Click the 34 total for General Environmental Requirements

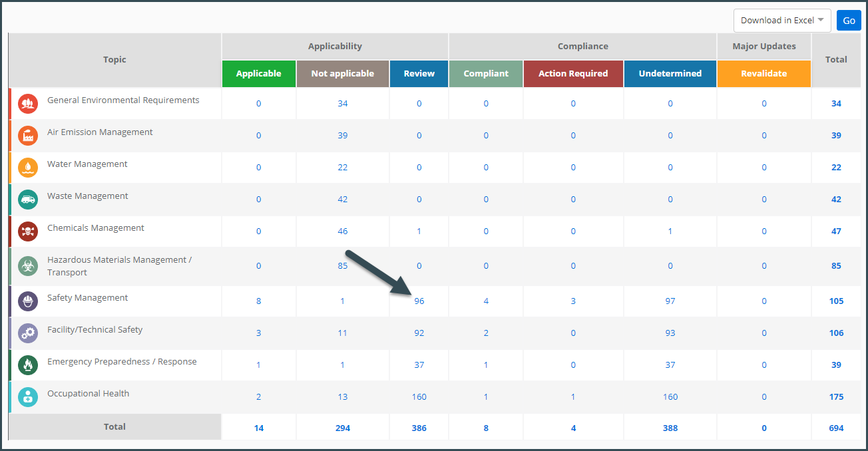tap(836, 103)
